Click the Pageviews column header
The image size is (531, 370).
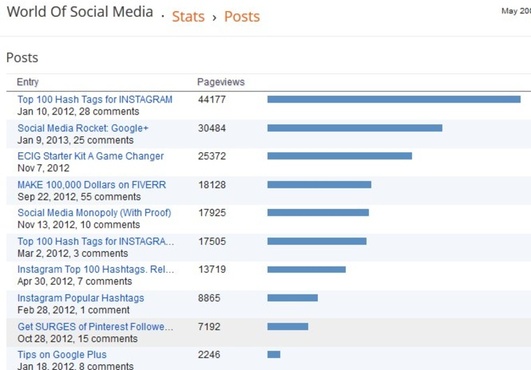[221, 82]
